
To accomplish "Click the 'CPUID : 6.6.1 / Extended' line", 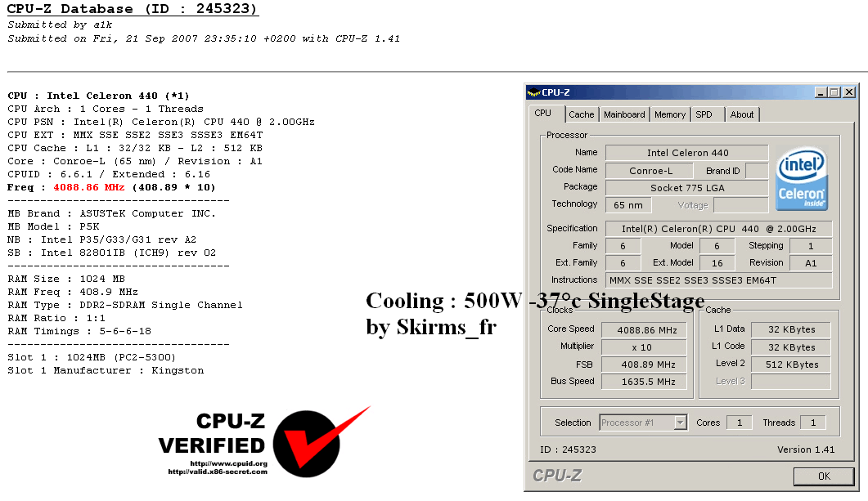I will pyautogui.click(x=109, y=174).
